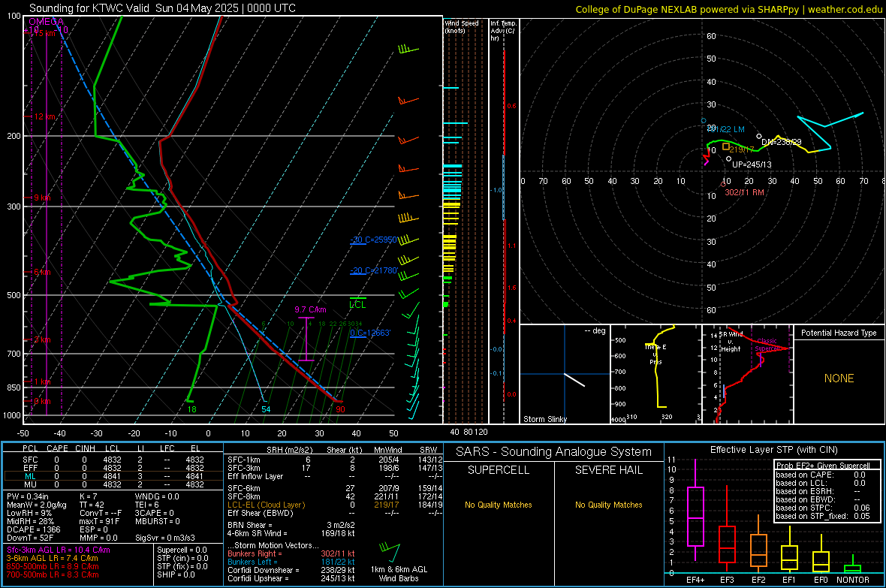
Task: Click the red surface temperature value 90
Action: click(x=340, y=409)
